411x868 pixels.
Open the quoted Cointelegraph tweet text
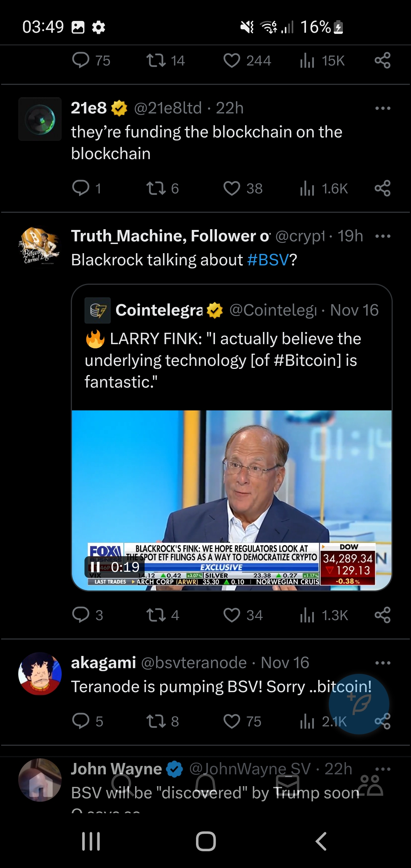coord(223,360)
